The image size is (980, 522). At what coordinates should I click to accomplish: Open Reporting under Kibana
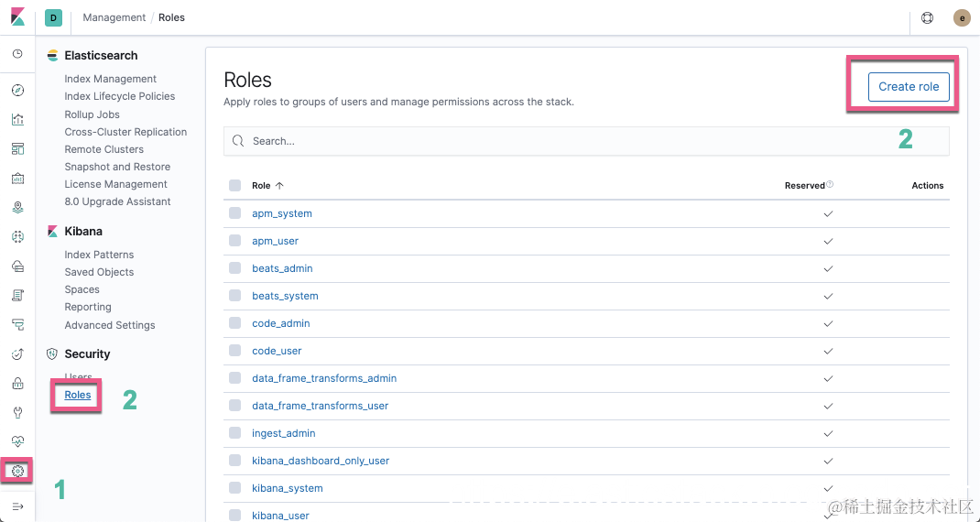tap(88, 307)
